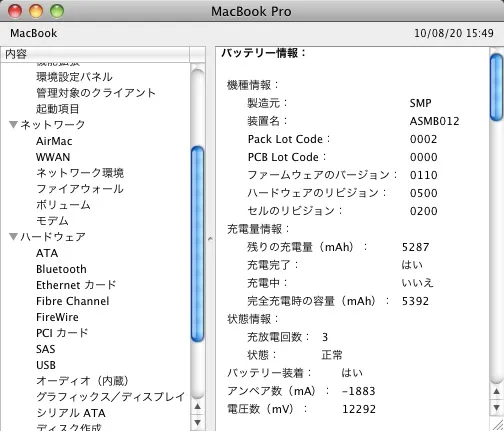Select FireWire item
Image resolution: width=504 pixels, height=431 pixels.
(57, 317)
